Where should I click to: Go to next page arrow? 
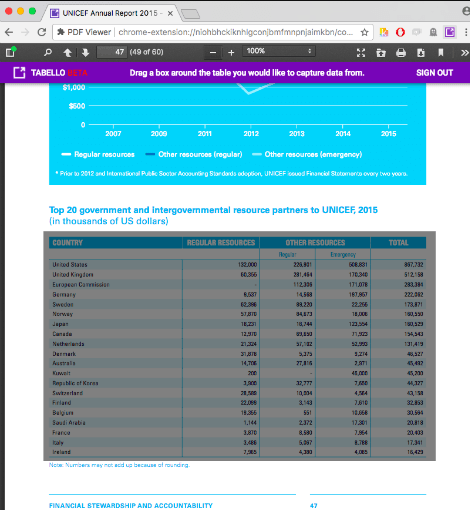(x=85, y=53)
